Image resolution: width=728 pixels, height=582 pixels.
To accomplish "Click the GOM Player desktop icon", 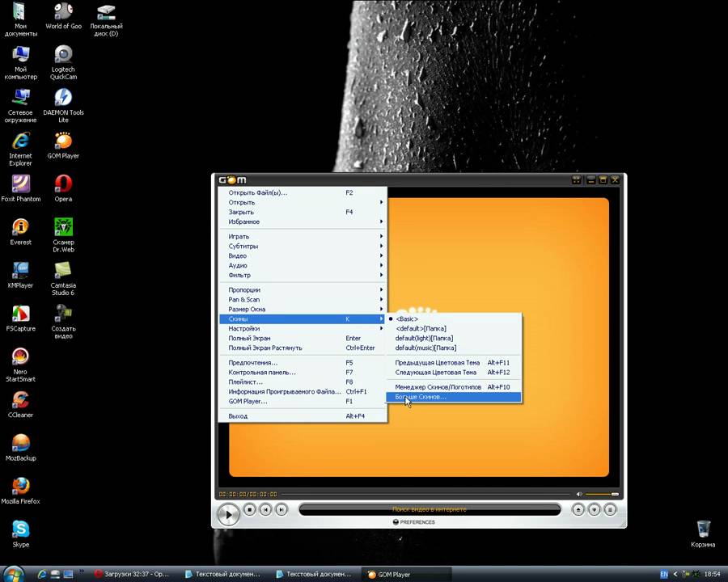I will tap(63, 145).
